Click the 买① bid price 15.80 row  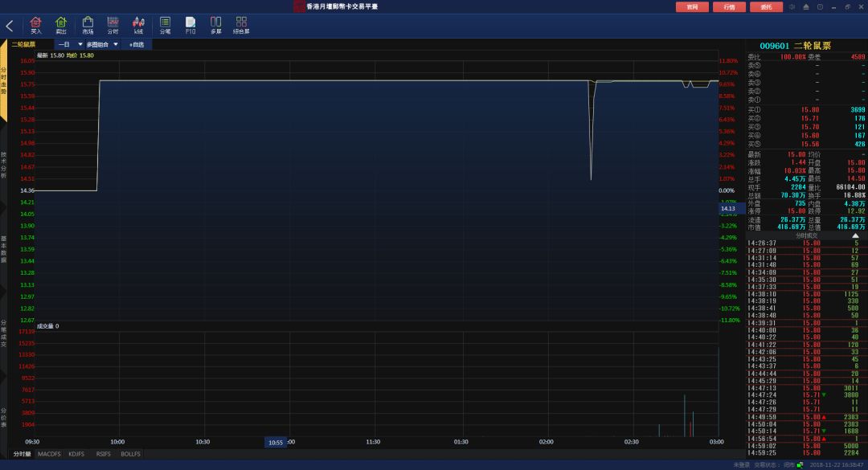[x=806, y=109]
